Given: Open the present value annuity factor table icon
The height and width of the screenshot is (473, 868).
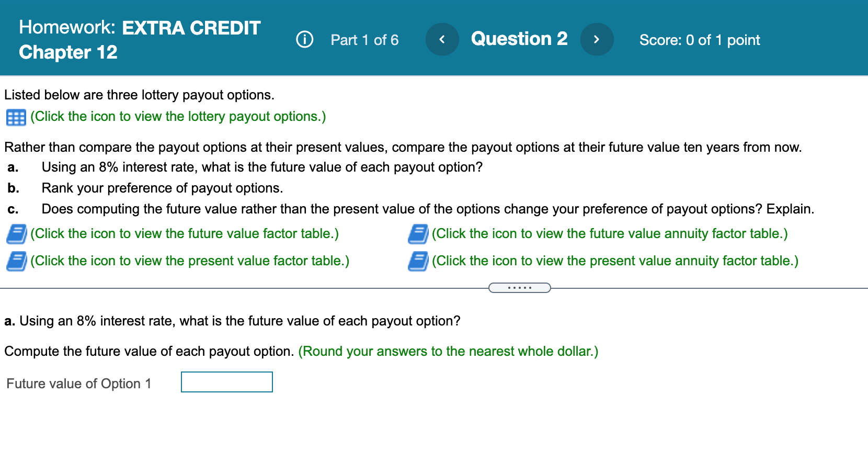Looking at the screenshot, I should (417, 261).
